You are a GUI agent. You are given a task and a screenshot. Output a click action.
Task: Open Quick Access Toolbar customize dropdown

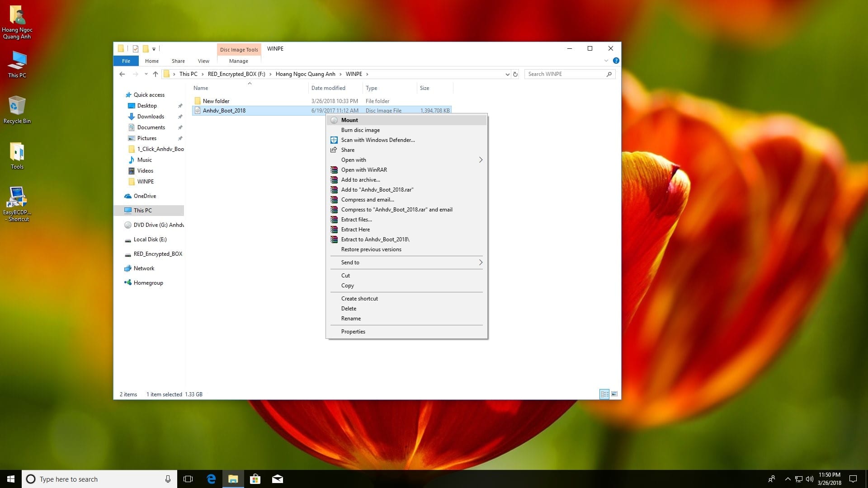154,49
